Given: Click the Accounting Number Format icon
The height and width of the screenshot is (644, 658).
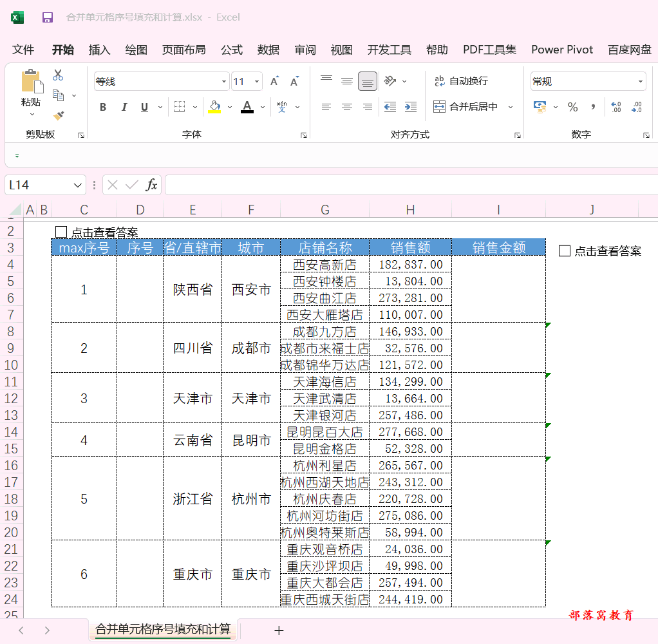Looking at the screenshot, I should click(540, 107).
